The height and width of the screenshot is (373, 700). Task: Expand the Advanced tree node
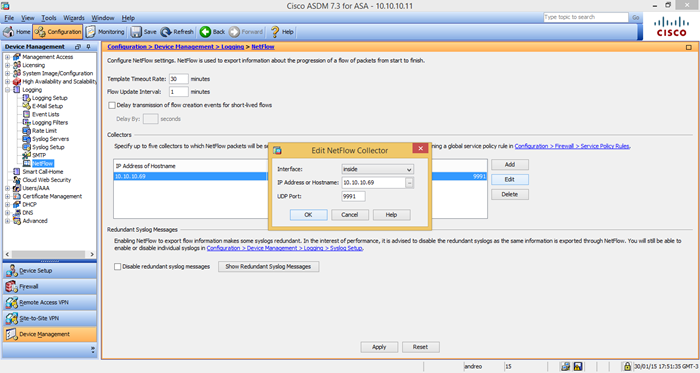tap(7, 221)
